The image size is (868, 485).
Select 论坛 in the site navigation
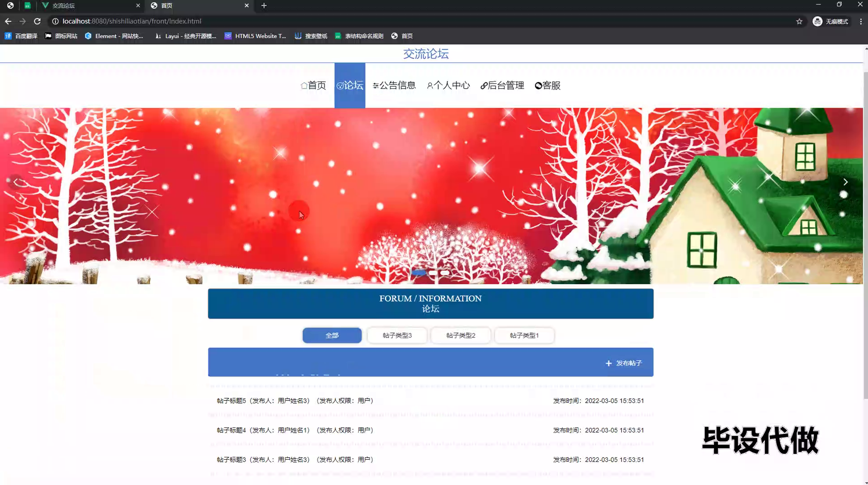click(350, 86)
